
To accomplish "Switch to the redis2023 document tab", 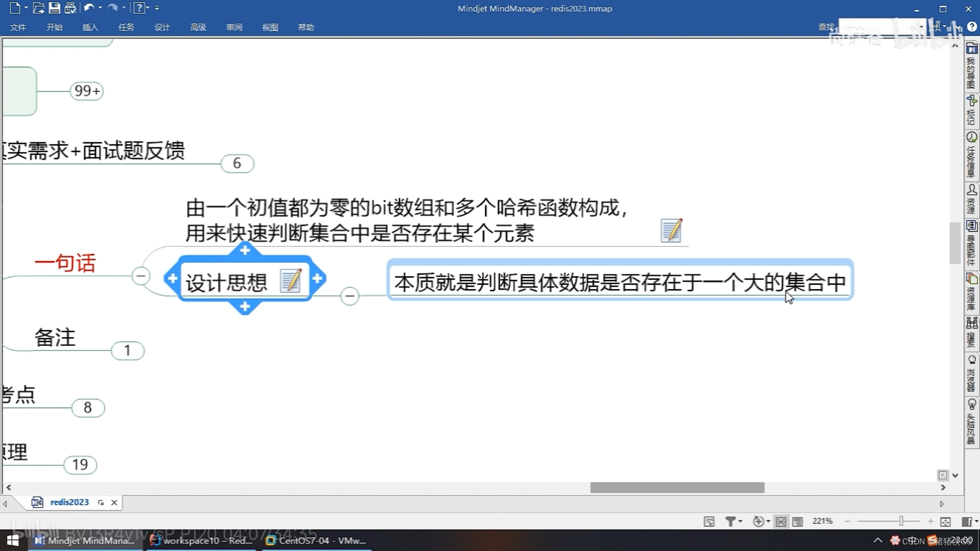I will point(69,502).
